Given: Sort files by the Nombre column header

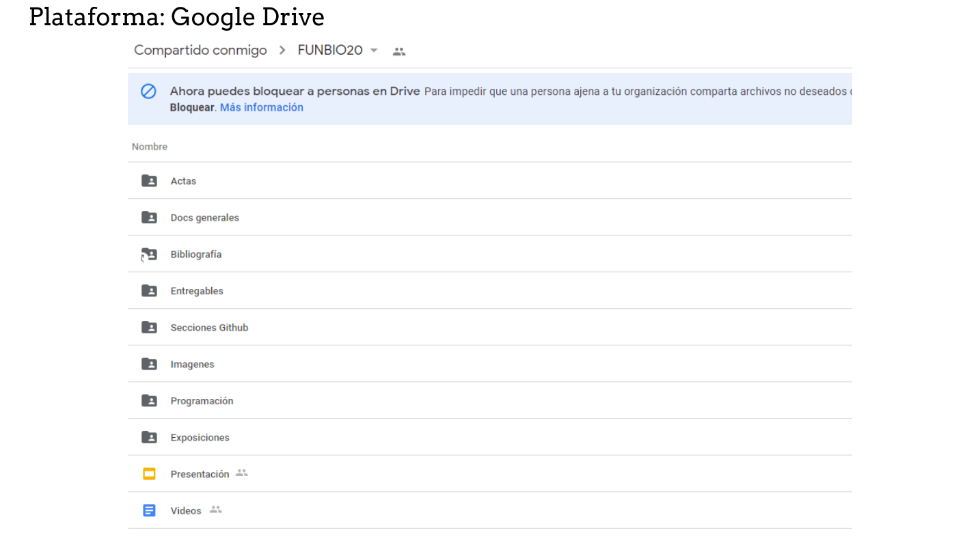Looking at the screenshot, I should pos(150,147).
